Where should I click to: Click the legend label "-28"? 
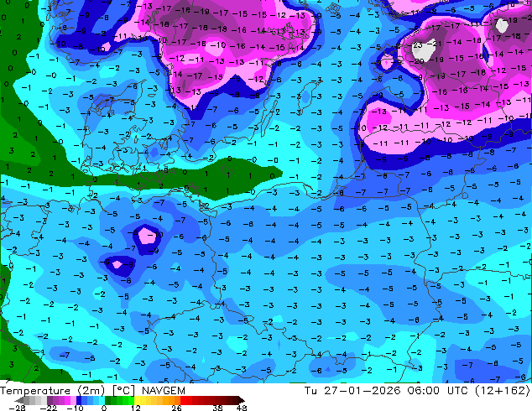click(17, 408)
